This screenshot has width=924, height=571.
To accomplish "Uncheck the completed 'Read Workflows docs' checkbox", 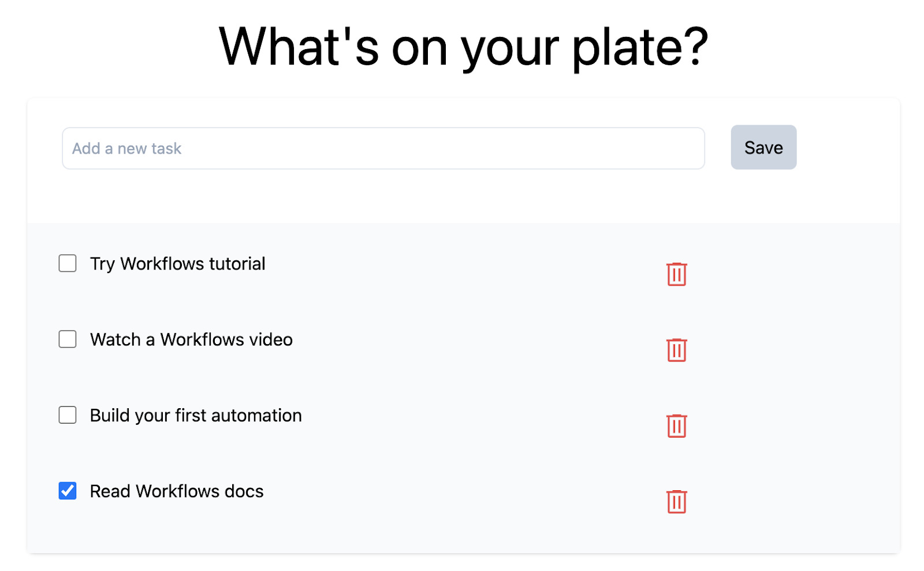I will [x=68, y=491].
